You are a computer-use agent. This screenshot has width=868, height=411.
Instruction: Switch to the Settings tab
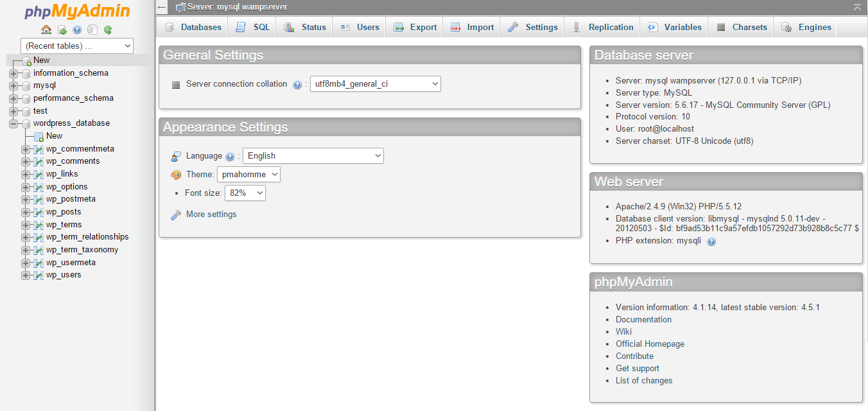[x=532, y=27]
